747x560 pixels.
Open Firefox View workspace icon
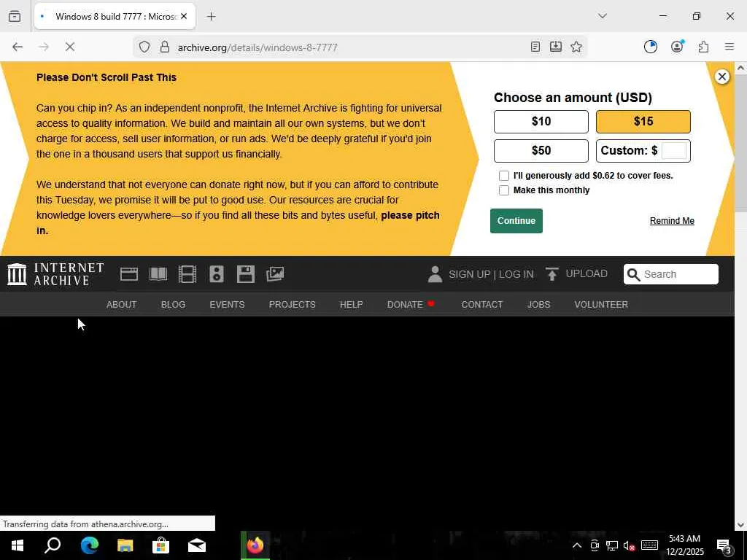tap(15, 16)
